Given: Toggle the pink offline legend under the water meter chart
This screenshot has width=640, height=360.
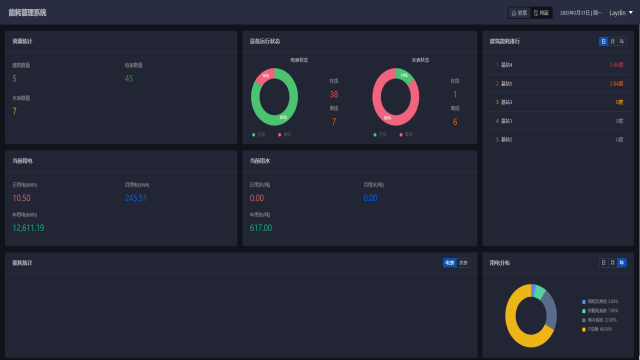Looking at the screenshot, I should 406,135.
